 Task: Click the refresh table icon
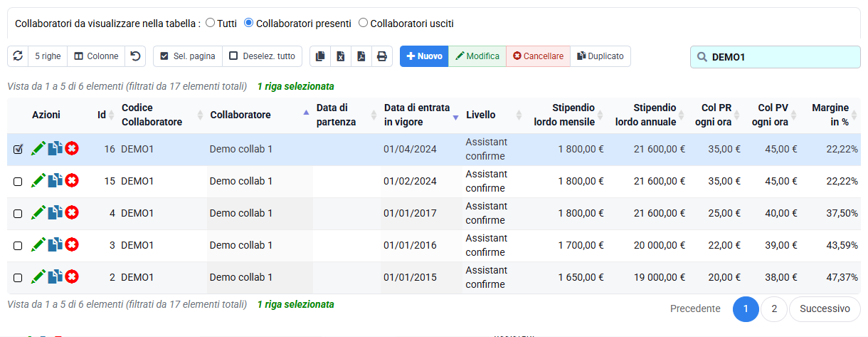[18, 56]
